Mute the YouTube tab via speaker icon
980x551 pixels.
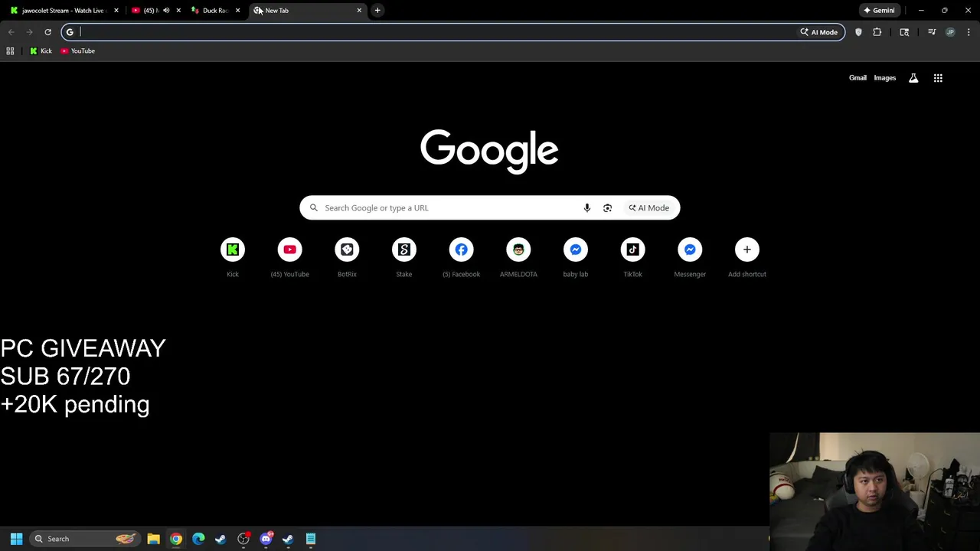(166, 11)
